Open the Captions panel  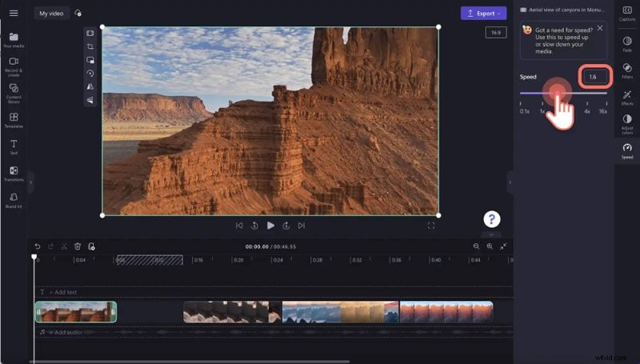(x=627, y=13)
